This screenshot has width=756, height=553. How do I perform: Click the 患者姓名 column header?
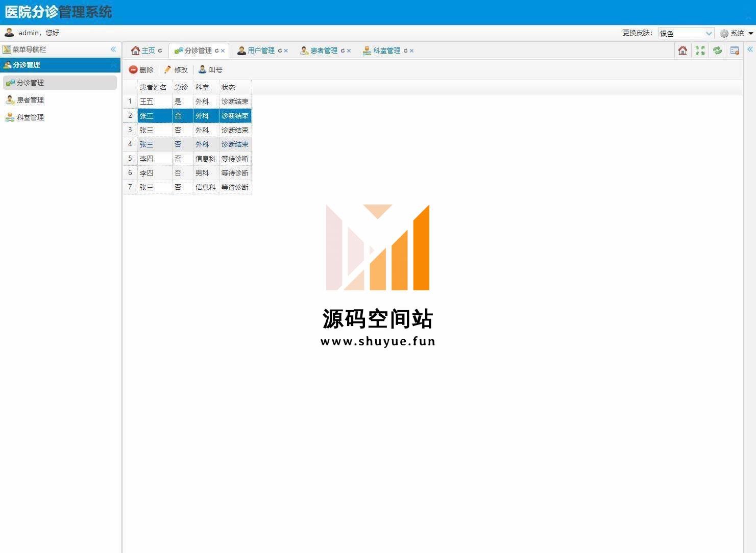click(x=155, y=87)
